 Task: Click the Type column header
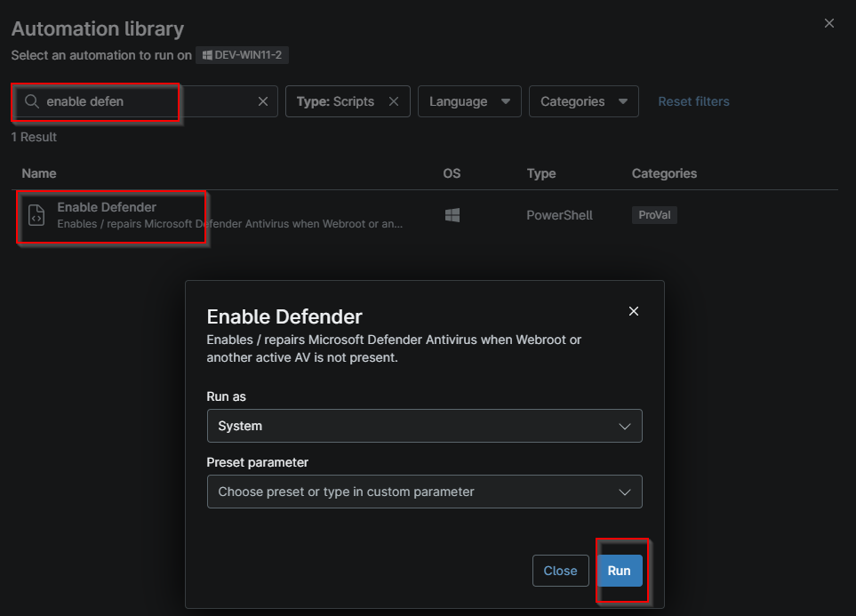tap(541, 173)
